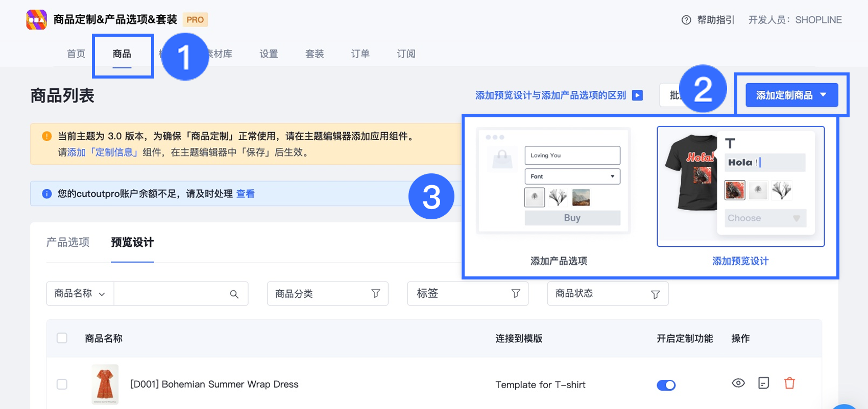
Task: Click the magnifier search icon
Action: 234,294
